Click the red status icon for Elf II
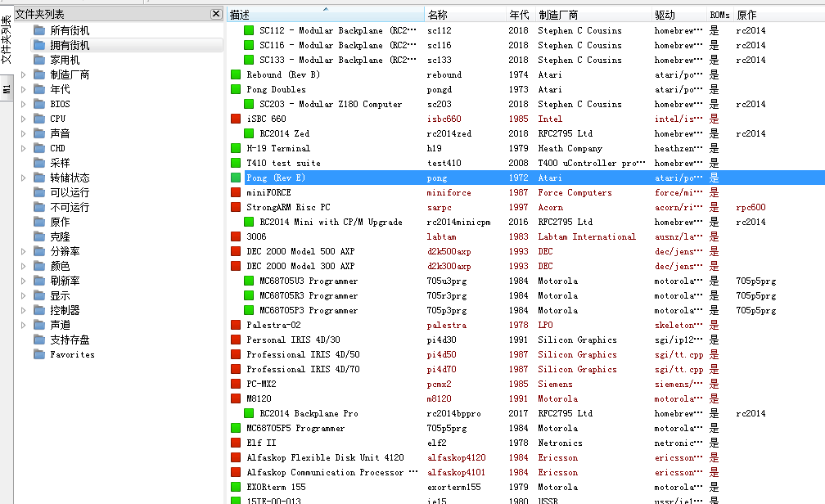 click(x=236, y=443)
